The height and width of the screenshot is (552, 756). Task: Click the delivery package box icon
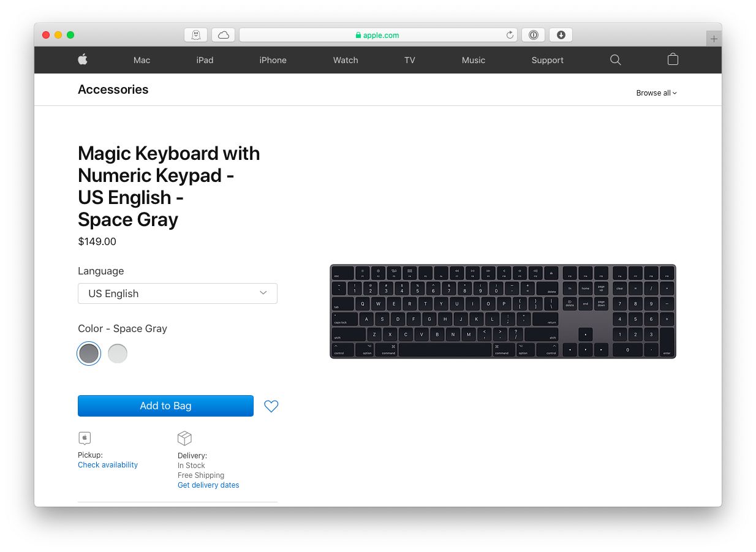184,437
